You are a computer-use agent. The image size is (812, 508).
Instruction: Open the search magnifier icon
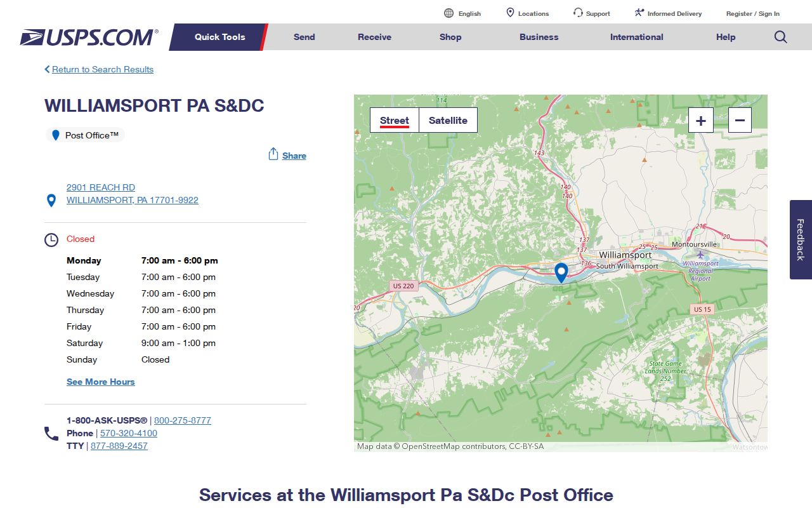tap(781, 37)
